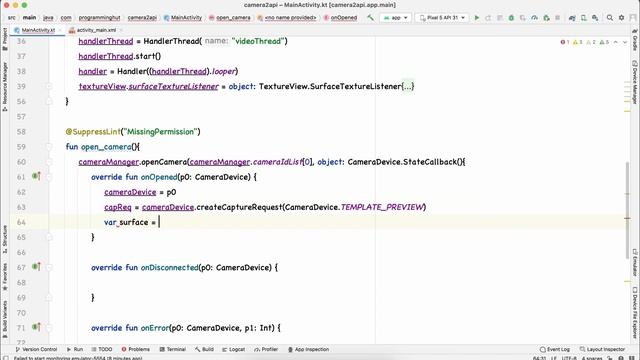The height and width of the screenshot is (360, 640).
Task: Open IDE settings gear icon
Action: (621, 18)
